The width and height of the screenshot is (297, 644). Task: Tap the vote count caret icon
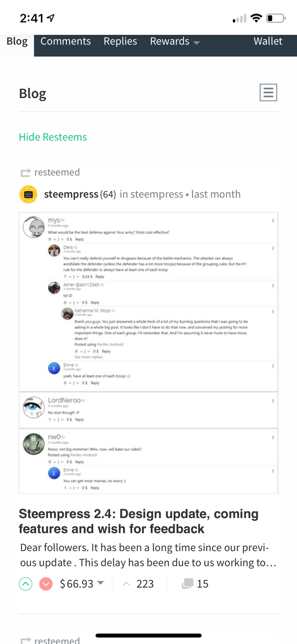coord(126,584)
